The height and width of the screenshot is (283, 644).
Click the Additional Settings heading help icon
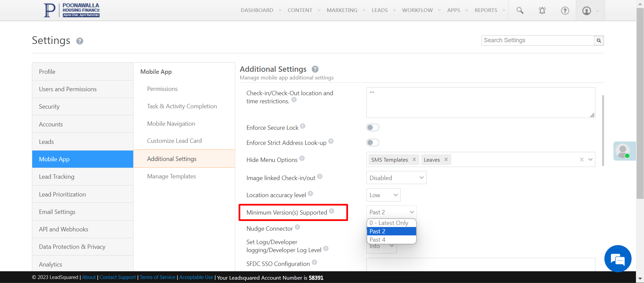[x=315, y=69]
